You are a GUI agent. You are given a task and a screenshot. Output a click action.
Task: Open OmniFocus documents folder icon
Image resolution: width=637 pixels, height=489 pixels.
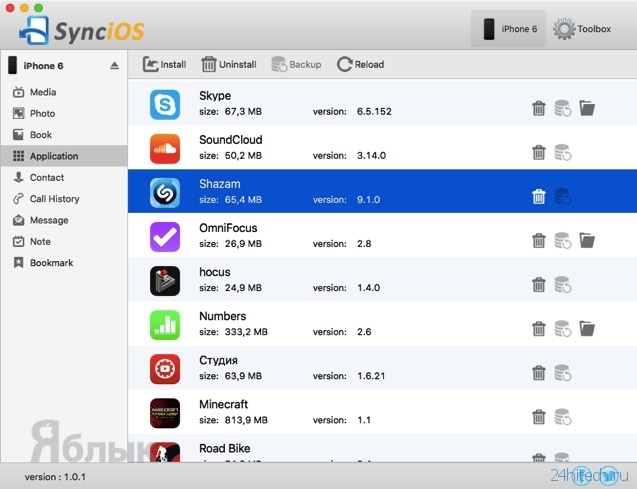tap(587, 240)
